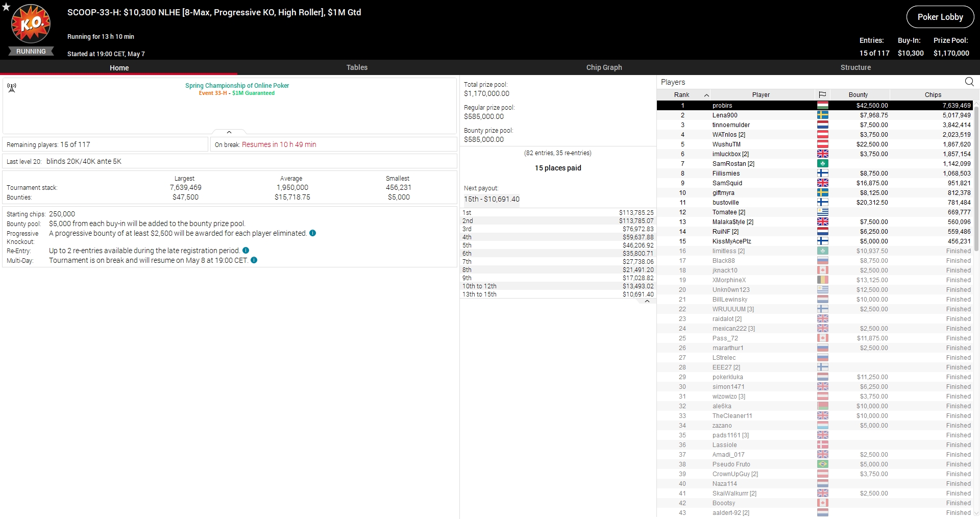Viewport: 980px width, 519px height.
Task: Click KissMyAcePlz Finnish flag icon
Action: (822, 241)
